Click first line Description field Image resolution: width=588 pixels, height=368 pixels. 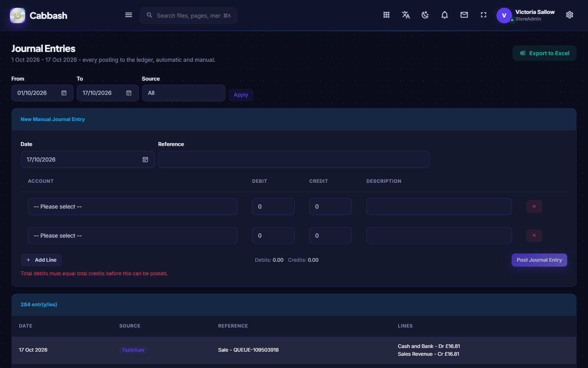[439, 206]
